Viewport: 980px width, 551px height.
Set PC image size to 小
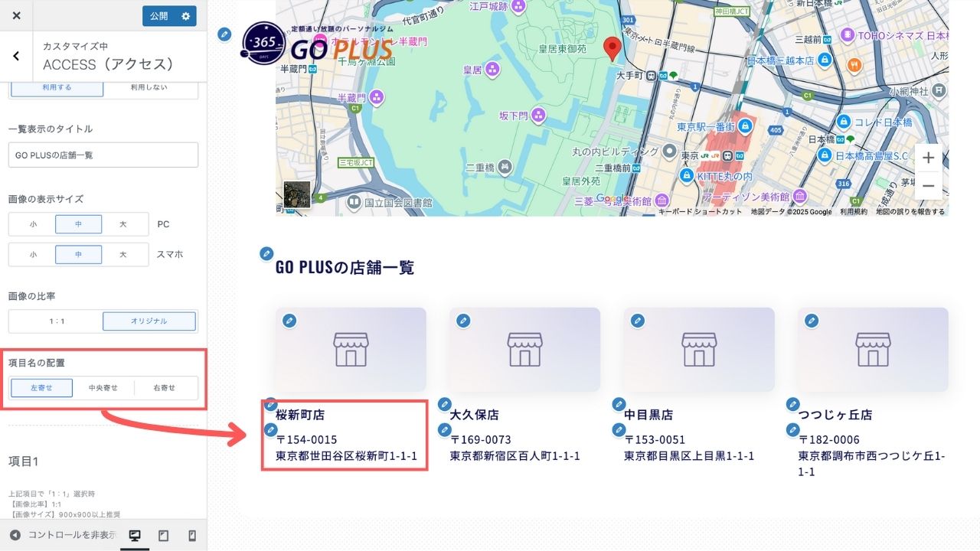point(33,224)
